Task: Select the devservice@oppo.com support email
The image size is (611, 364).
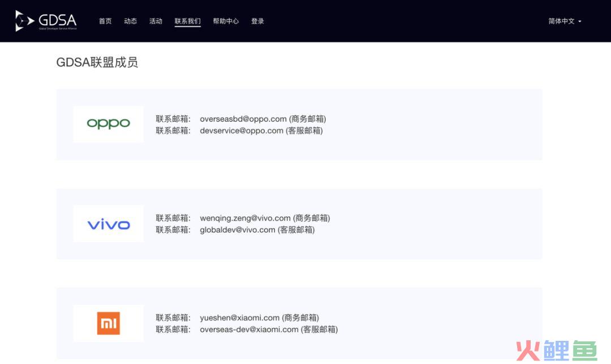Action: [242, 131]
